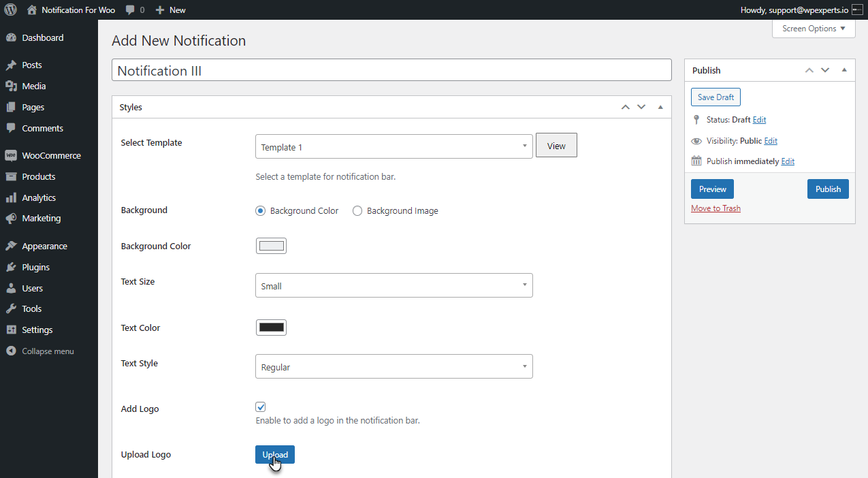Open the Select Template dropdown
This screenshot has width=868, height=478.
pyautogui.click(x=394, y=147)
